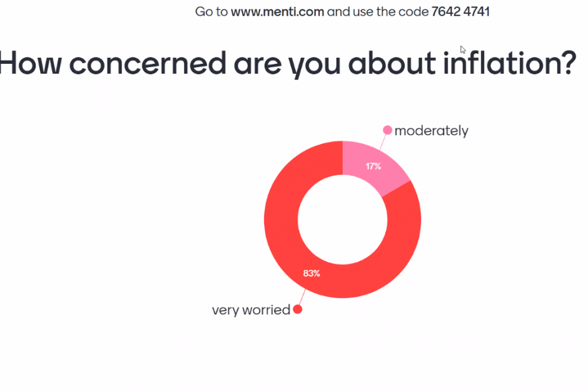
Task: Click the very worried legend label
Action: (x=251, y=310)
